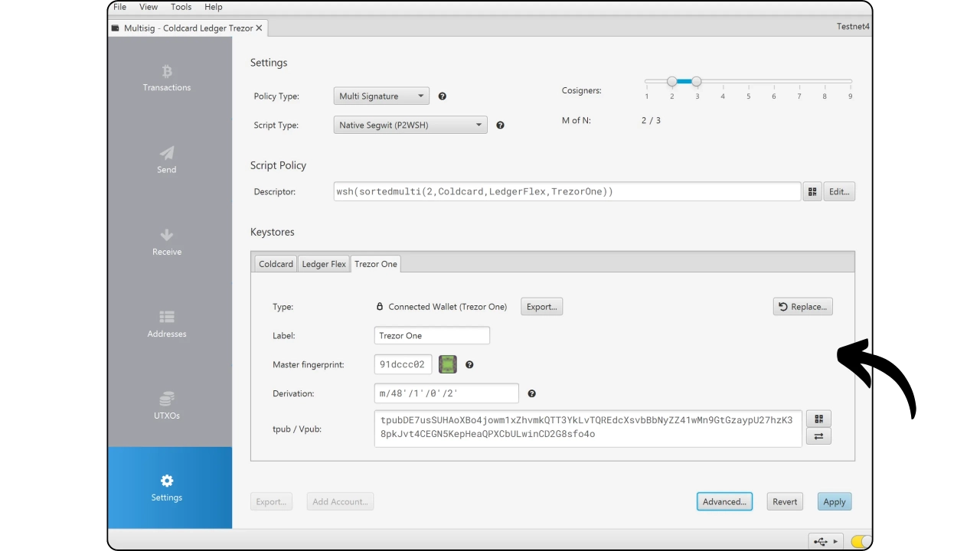
Task: Switch to the Ledger Flex keystore tab
Action: click(x=324, y=264)
